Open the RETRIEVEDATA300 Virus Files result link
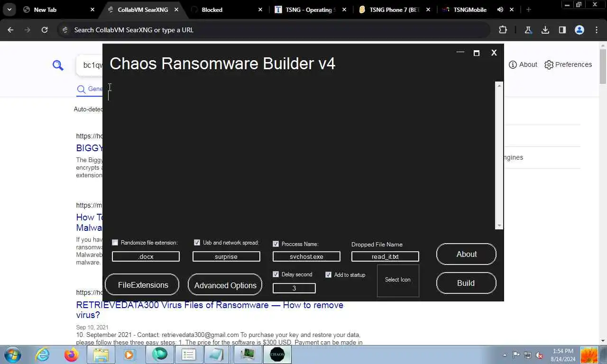Viewport: 607px width, 364px height. [x=210, y=310]
